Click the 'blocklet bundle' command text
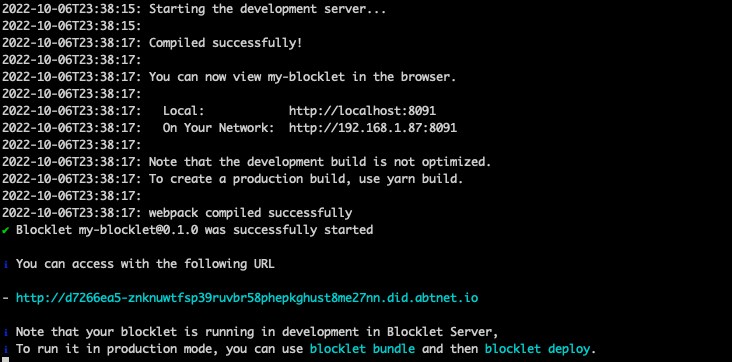Viewport: 732px width, 362px height. tap(362, 349)
